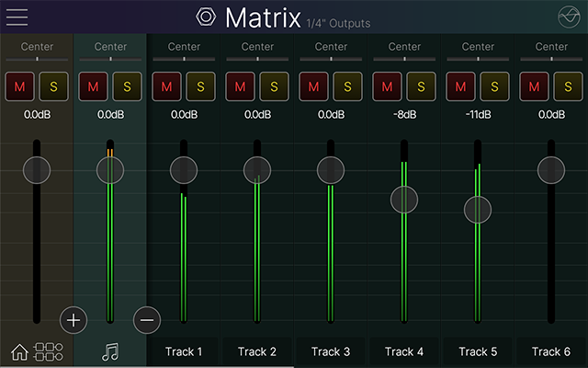Viewport: 588px width, 368px height.
Task: Solo Track 5
Action: point(495,86)
